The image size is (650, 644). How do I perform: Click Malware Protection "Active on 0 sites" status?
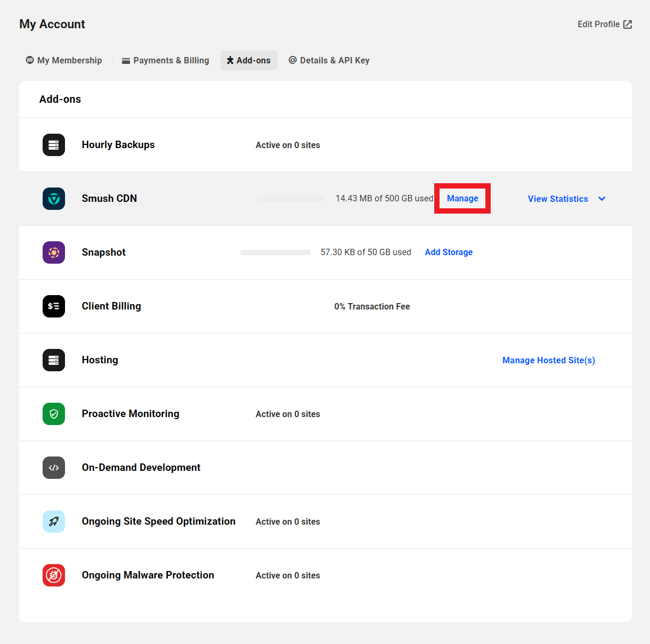coord(288,576)
